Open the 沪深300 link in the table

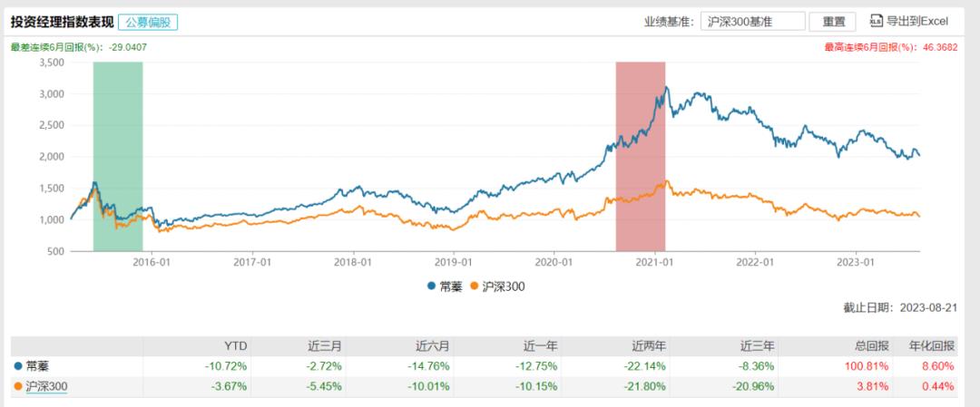pyautogui.click(x=48, y=386)
